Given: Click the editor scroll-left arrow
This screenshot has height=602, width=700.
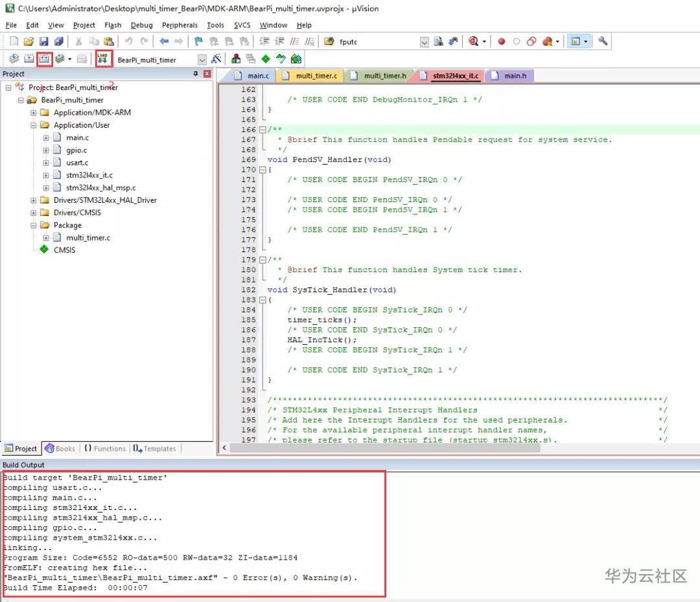Looking at the screenshot, I should coord(224,448).
